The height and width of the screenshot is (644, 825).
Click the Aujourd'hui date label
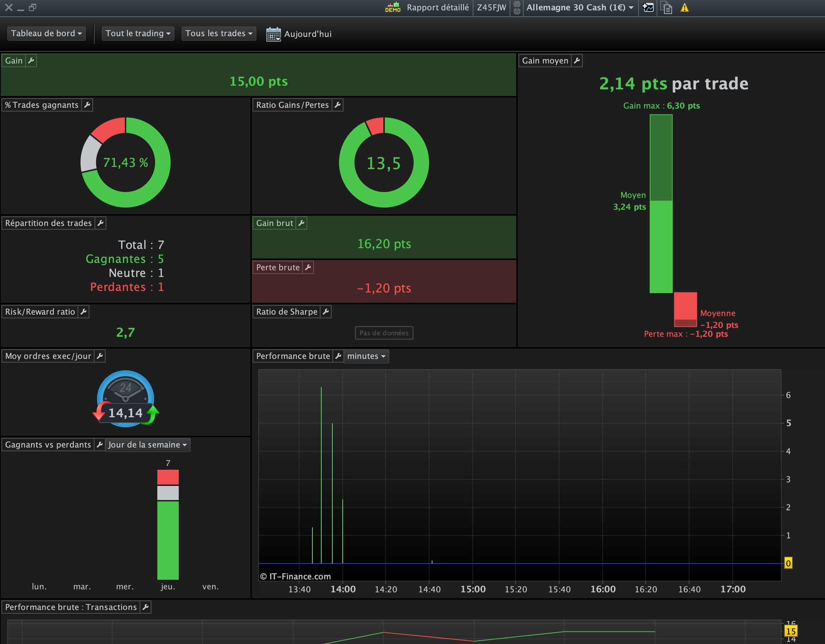pos(308,34)
